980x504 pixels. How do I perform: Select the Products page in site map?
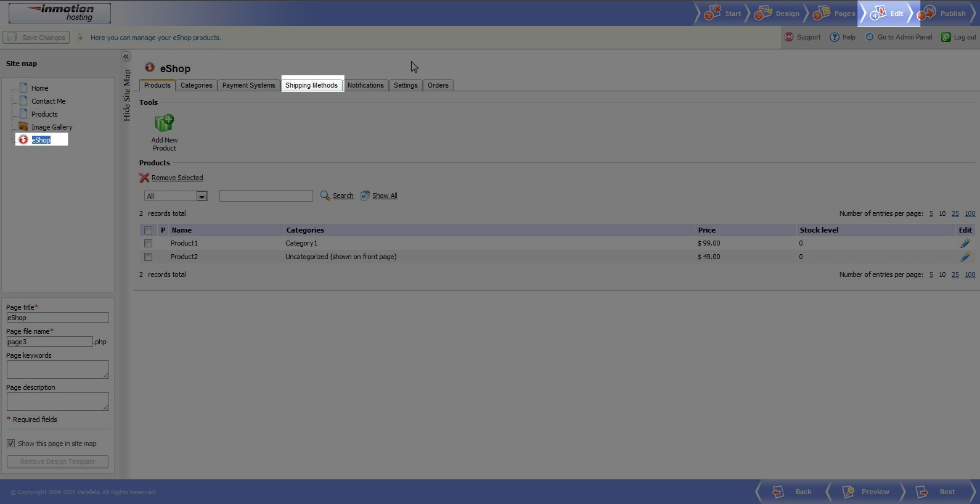pos(44,114)
